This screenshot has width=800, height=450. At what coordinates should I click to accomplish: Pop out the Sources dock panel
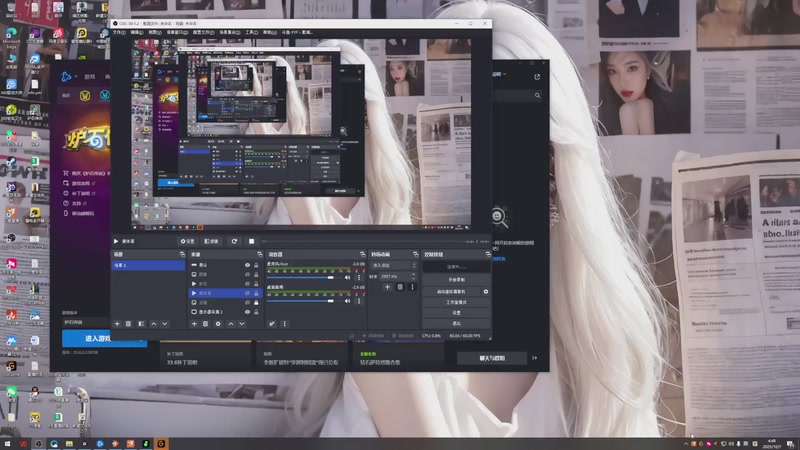pos(260,254)
